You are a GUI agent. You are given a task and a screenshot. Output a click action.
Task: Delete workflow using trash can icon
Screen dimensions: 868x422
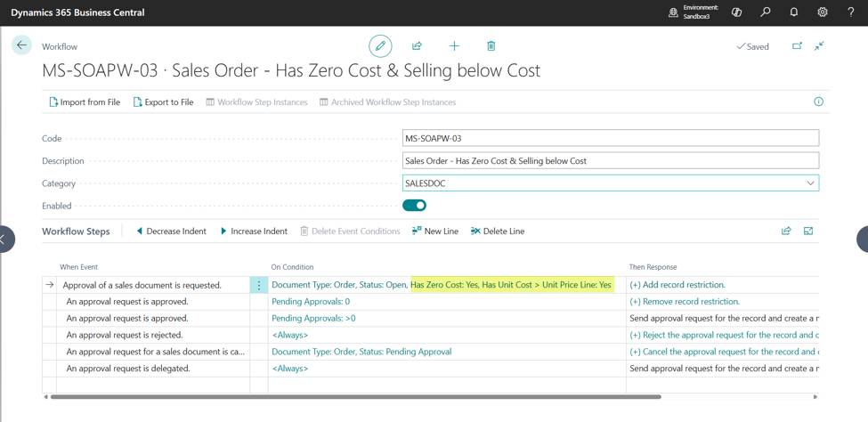(491, 46)
